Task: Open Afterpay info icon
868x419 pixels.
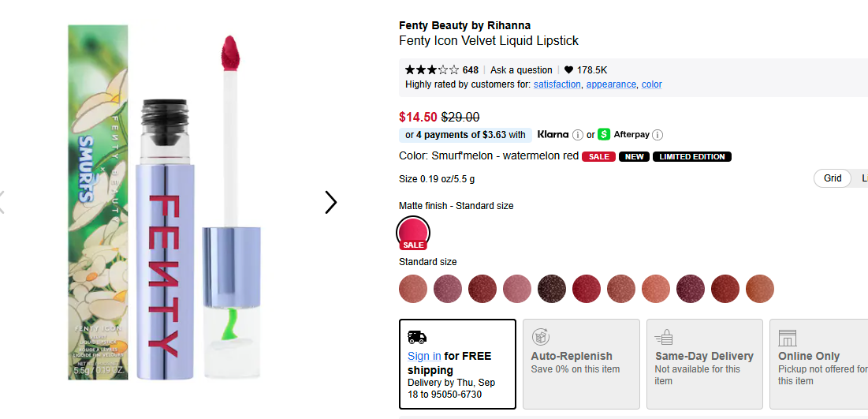Action: 658,135
